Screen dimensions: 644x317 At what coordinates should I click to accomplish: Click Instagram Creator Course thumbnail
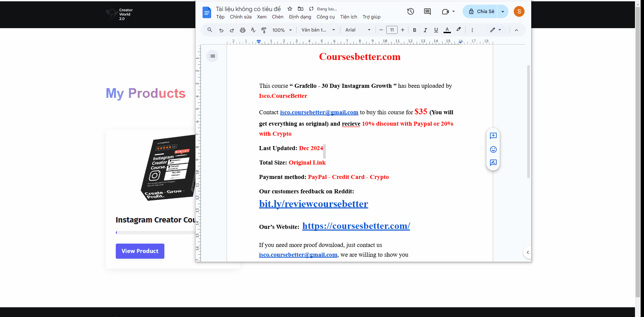(168, 168)
